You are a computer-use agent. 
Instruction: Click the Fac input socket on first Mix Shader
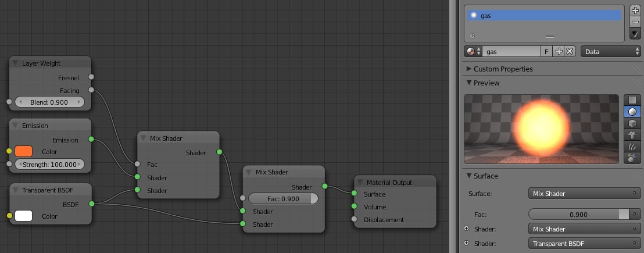tap(137, 164)
